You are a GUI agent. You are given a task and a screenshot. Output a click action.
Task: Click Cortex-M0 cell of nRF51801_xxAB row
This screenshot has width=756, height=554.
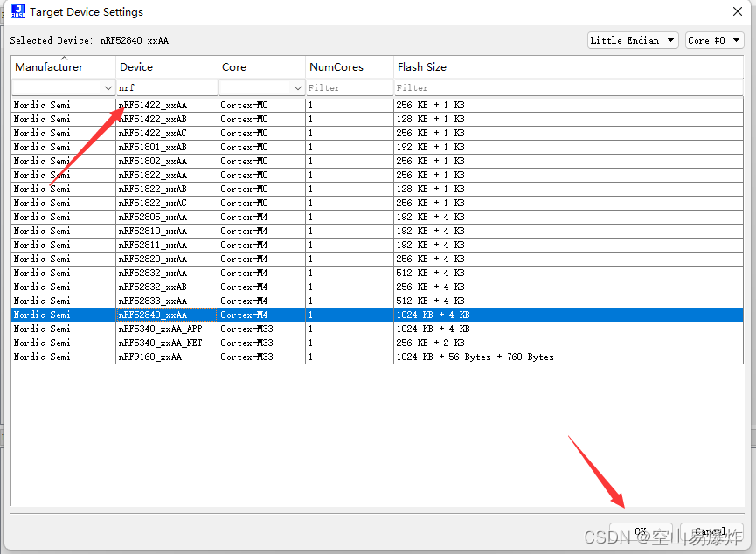point(261,147)
